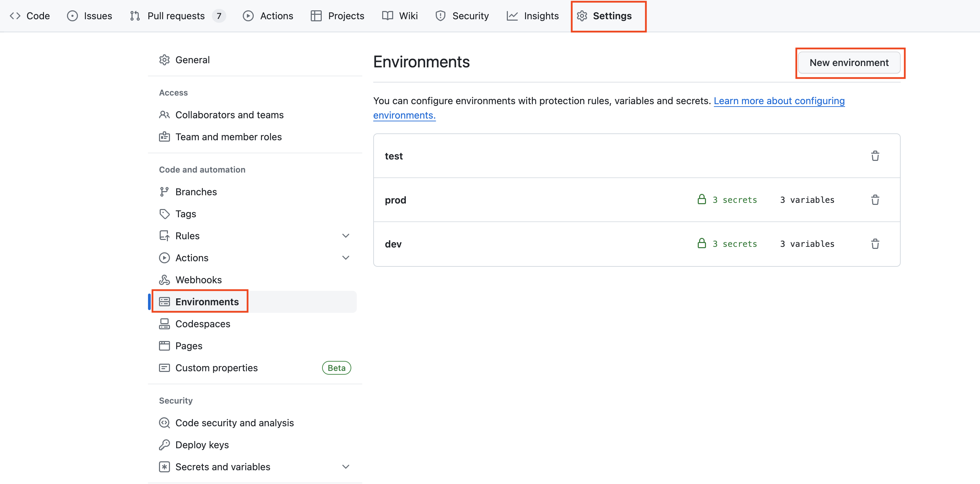Select Custom properties marked Beta

coord(216,367)
